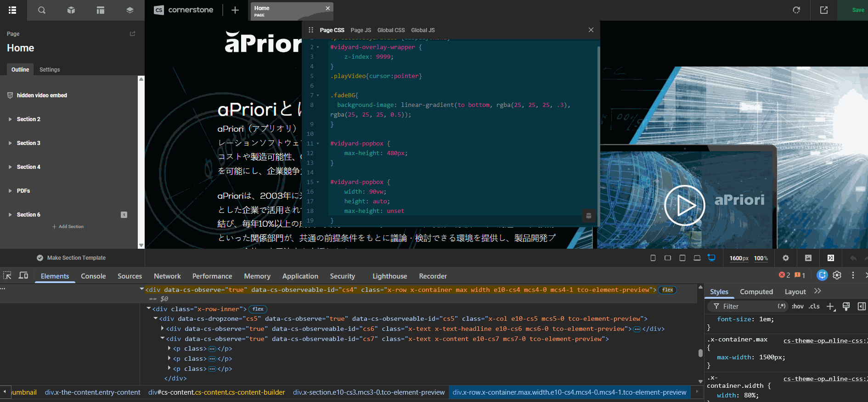Viewport: 868px width, 402px height.
Task: Fold the .fadeBG rule at line 7
Action: (x=318, y=95)
